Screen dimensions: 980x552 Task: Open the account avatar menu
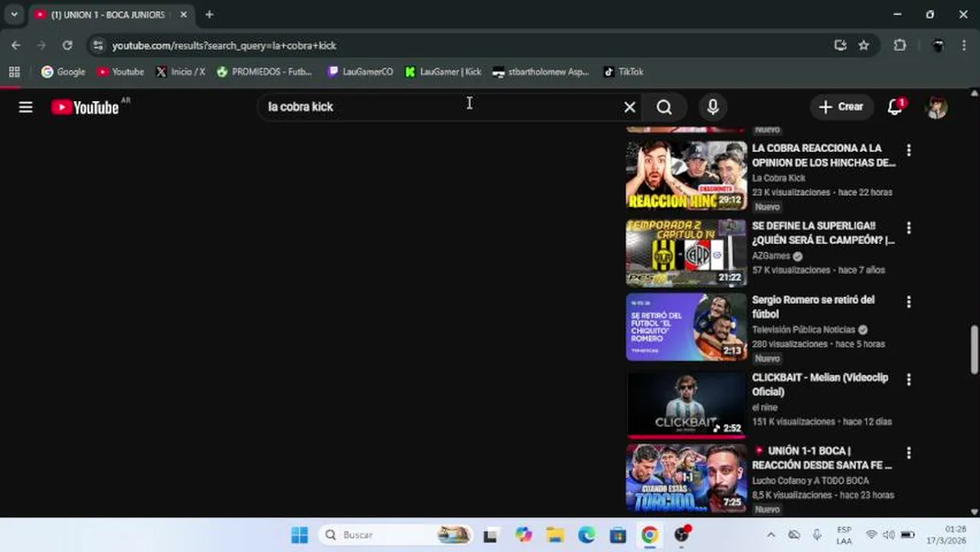(936, 107)
